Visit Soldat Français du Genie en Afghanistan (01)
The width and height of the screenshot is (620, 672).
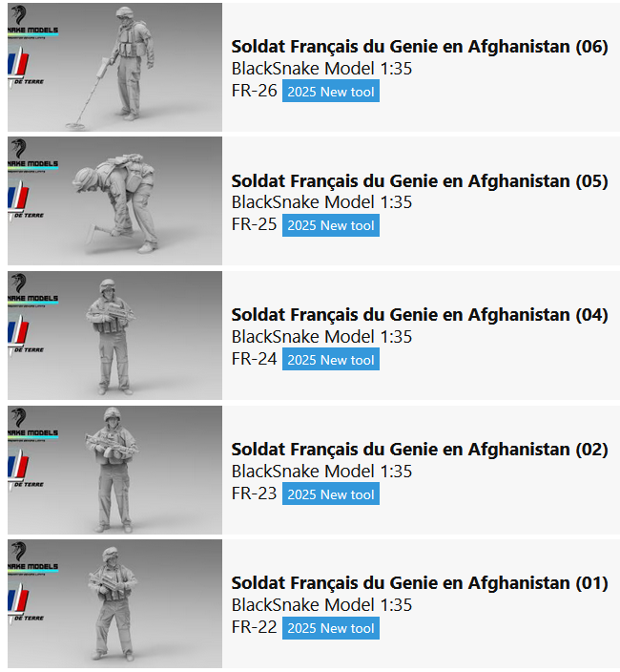point(419,583)
